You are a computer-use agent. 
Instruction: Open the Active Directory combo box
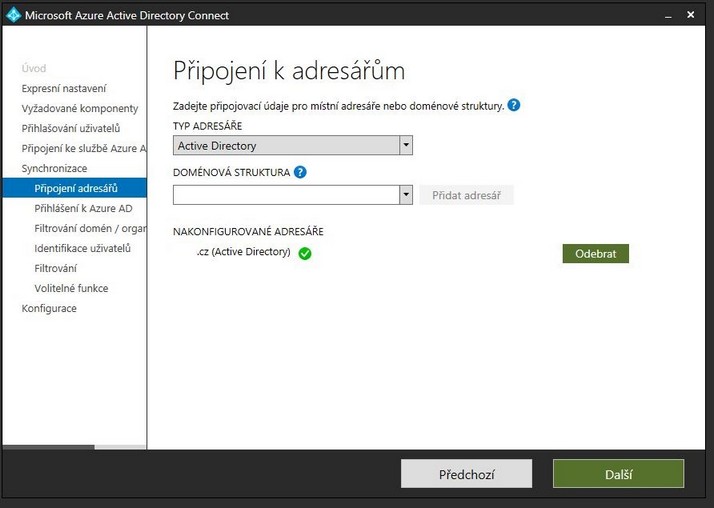tap(293, 146)
